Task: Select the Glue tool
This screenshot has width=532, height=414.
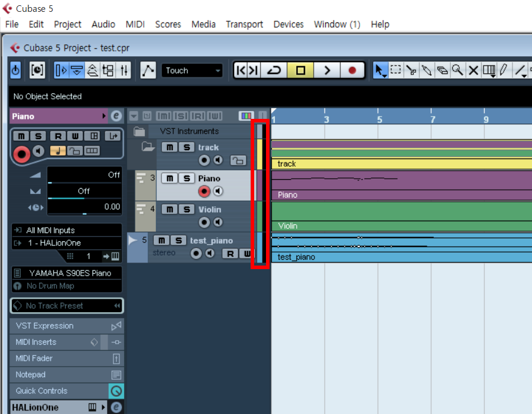Action: (x=427, y=70)
